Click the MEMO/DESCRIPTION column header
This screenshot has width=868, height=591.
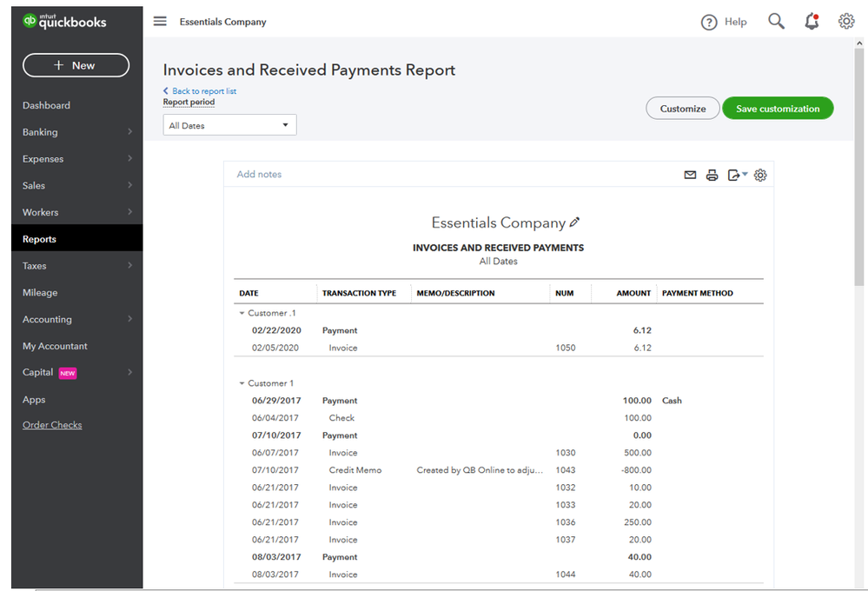(455, 293)
